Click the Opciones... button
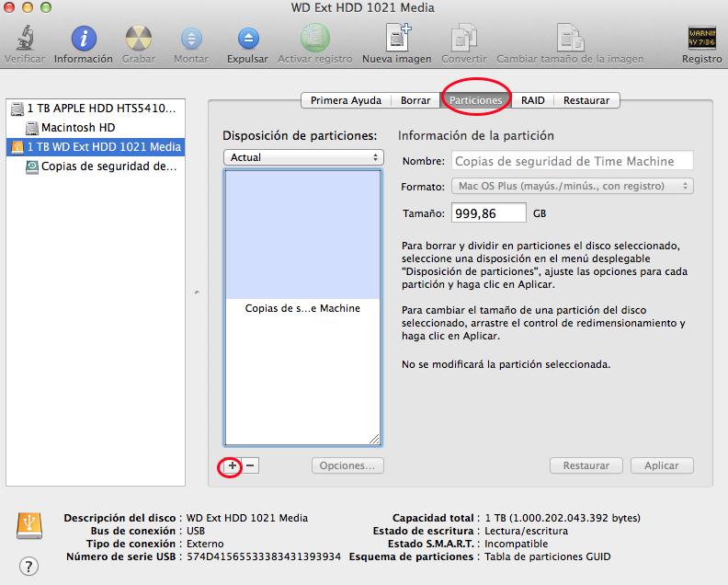 coord(347,466)
